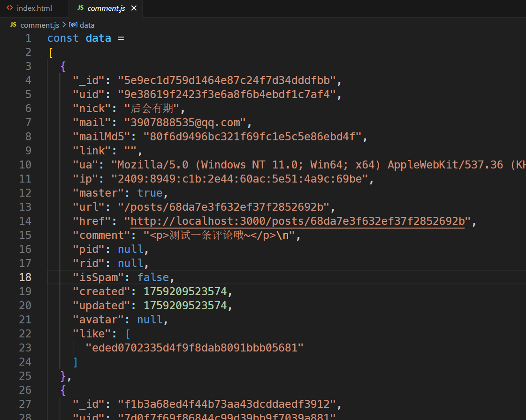This screenshot has height=420, width=526.
Task: Click the created timestamp 1759209523574
Action: tap(185, 291)
